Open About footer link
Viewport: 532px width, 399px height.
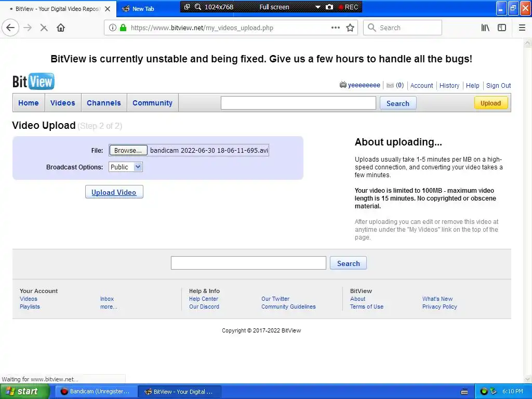pyautogui.click(x=357, y=299)
